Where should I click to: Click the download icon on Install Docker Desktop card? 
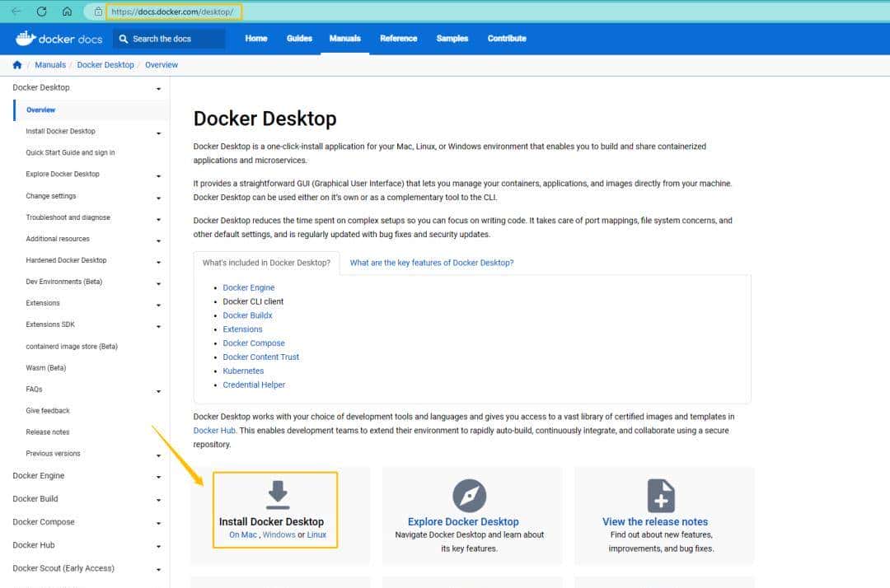pos(276,492)
